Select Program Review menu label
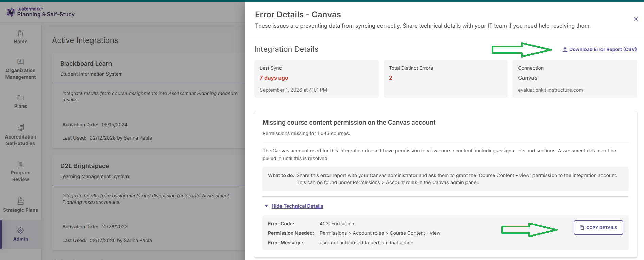644x260 pixels. (x=21, y=176)
